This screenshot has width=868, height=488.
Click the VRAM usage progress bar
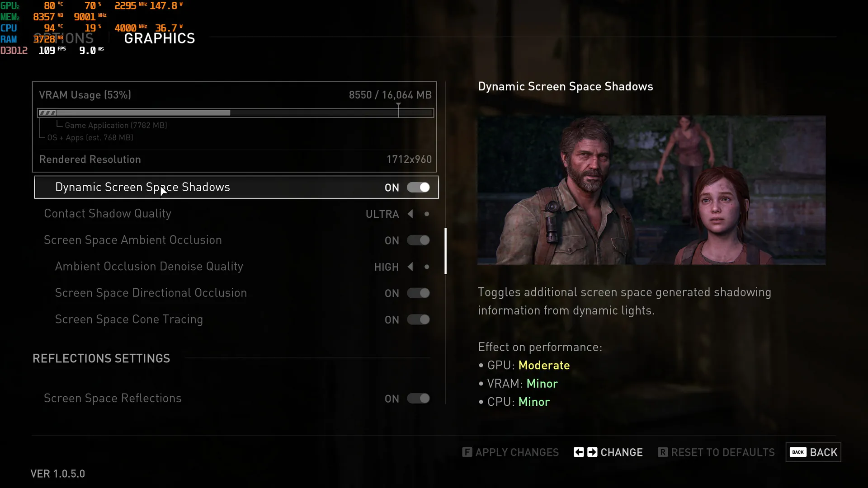[236, 113]
